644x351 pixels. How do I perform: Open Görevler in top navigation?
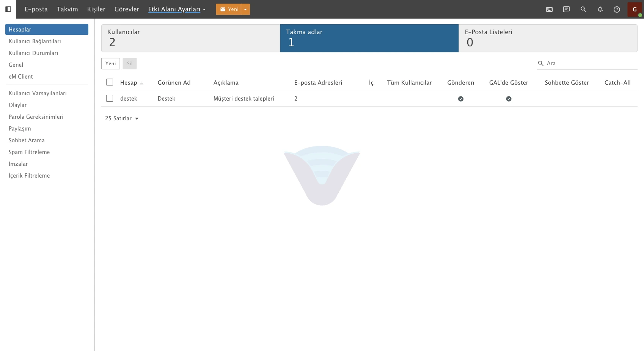tap(127, 9)
